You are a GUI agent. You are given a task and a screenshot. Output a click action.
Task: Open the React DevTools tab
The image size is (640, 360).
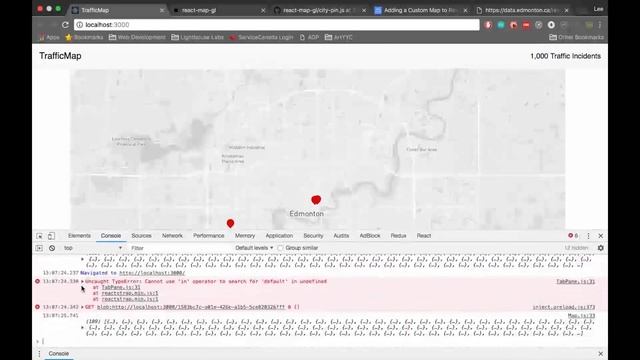(424, 236)
